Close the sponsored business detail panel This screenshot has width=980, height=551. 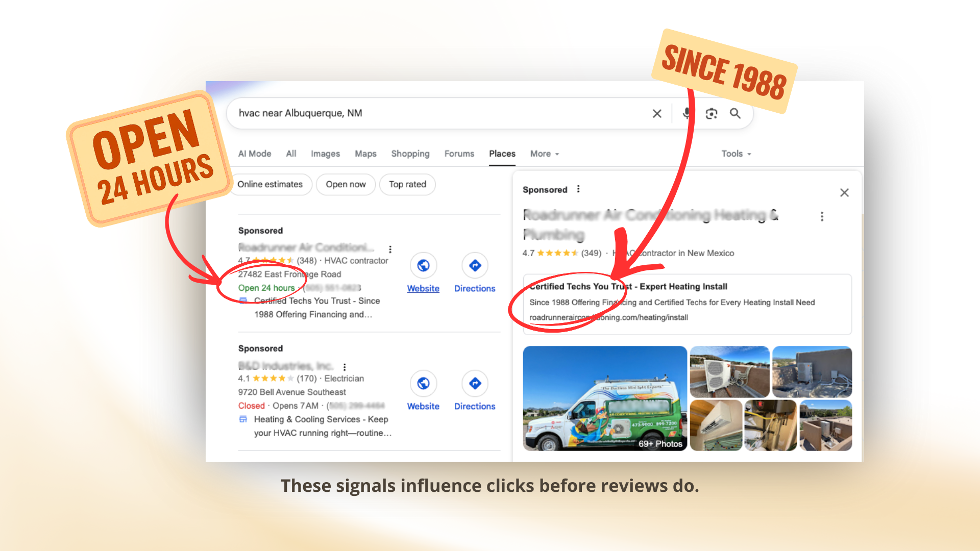click(844, 192)
